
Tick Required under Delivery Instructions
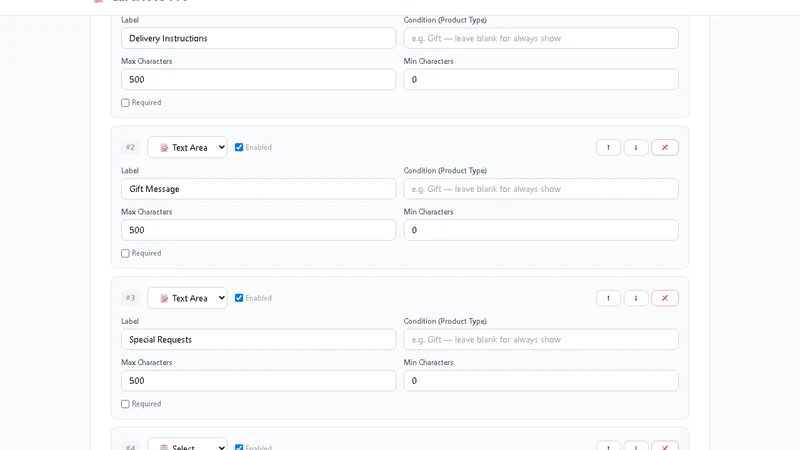coord(125,103)
